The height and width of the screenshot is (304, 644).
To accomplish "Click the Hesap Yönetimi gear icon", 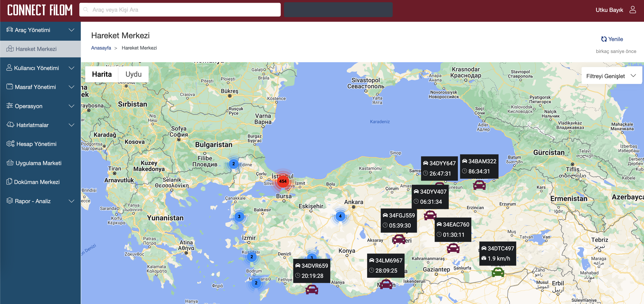I will click(x=10, y=144).
